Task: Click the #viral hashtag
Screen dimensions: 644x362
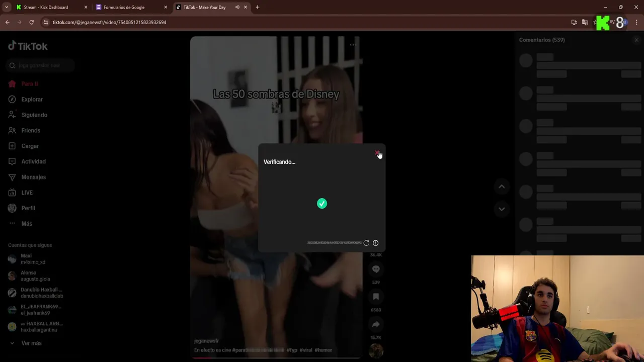Action: point(306,350)
